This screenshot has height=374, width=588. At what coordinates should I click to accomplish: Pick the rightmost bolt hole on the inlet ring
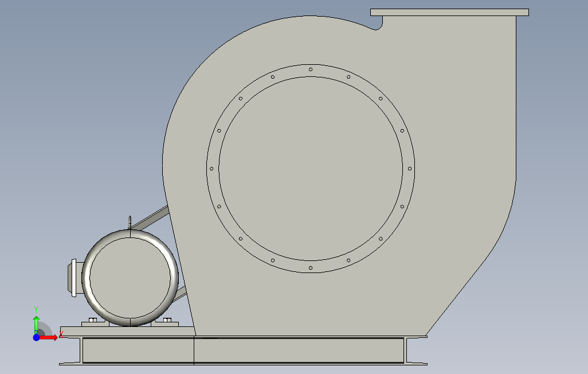click(410, 169)
